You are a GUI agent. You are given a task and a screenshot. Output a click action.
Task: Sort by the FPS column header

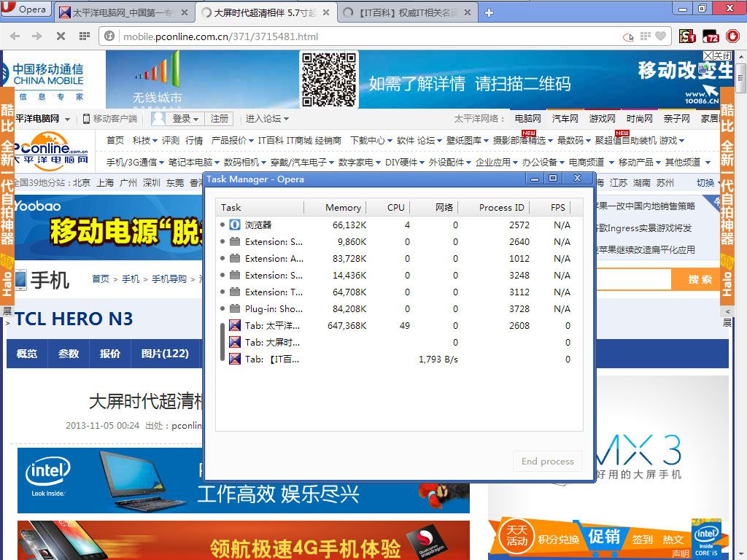click(550, 208)
